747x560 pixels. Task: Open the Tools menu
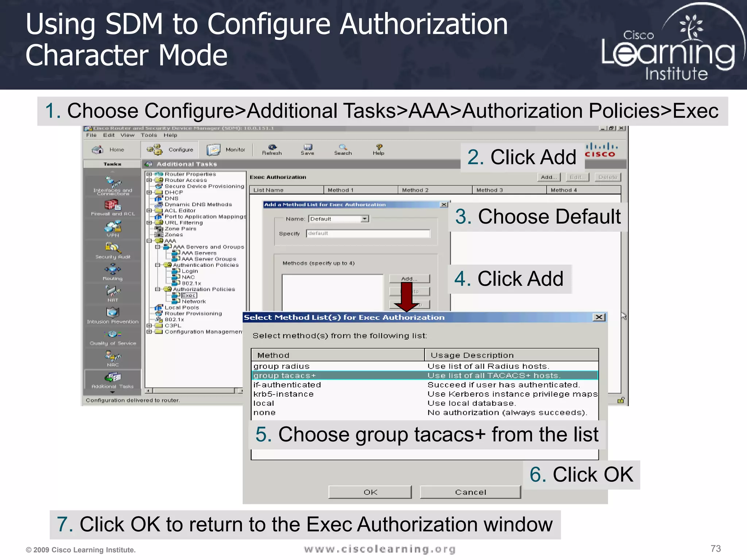149,135
